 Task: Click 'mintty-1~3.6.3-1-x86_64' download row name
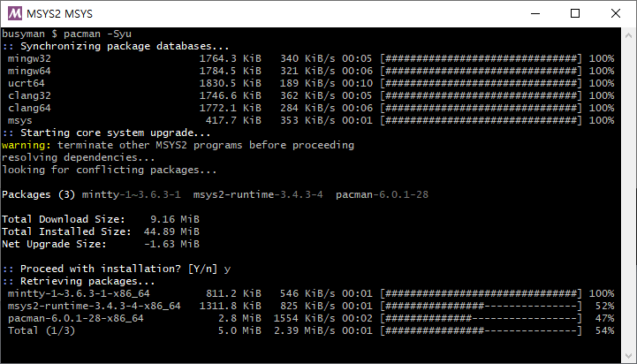click(79, 293)
